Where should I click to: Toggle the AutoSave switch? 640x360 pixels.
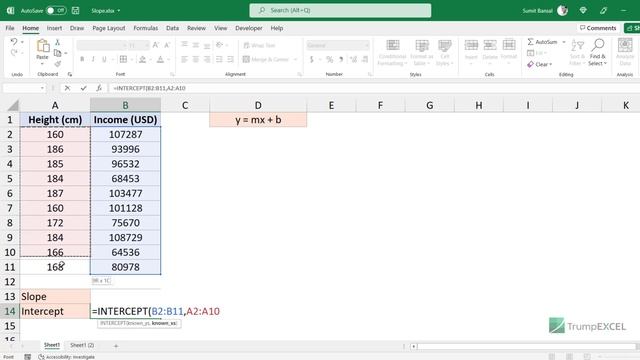(56, 11)
